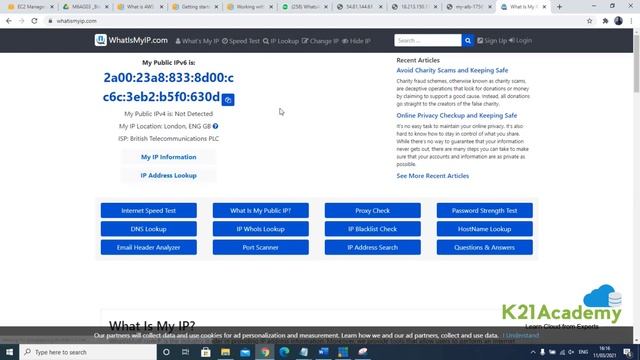
Task: Open Chrome extensions puzzle icon
Action: (x=605, y=21)
